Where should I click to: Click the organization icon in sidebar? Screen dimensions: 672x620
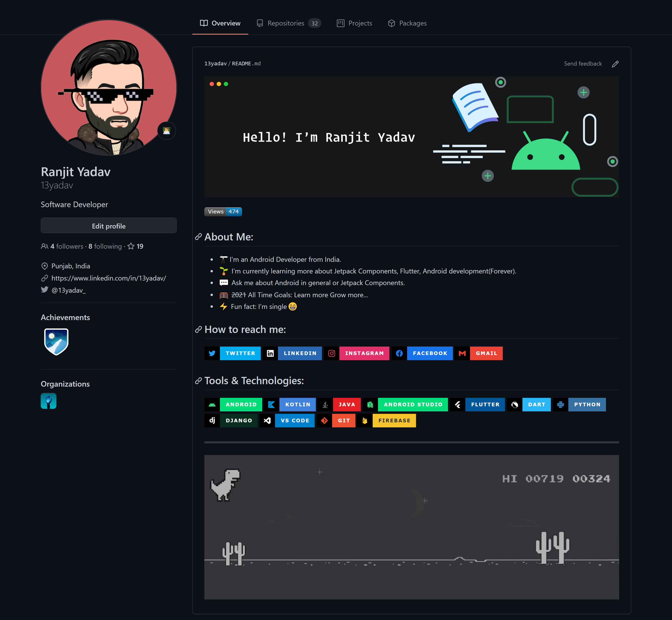click(x=48, y=401)
